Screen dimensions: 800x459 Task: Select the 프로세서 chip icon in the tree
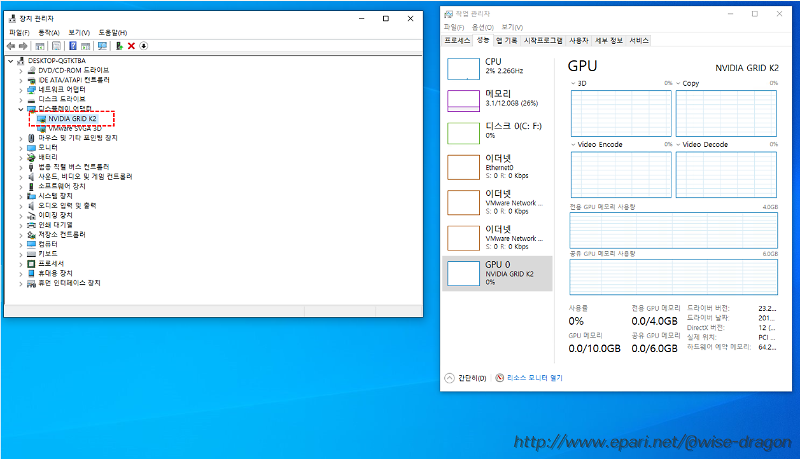(x=31, y=264)
